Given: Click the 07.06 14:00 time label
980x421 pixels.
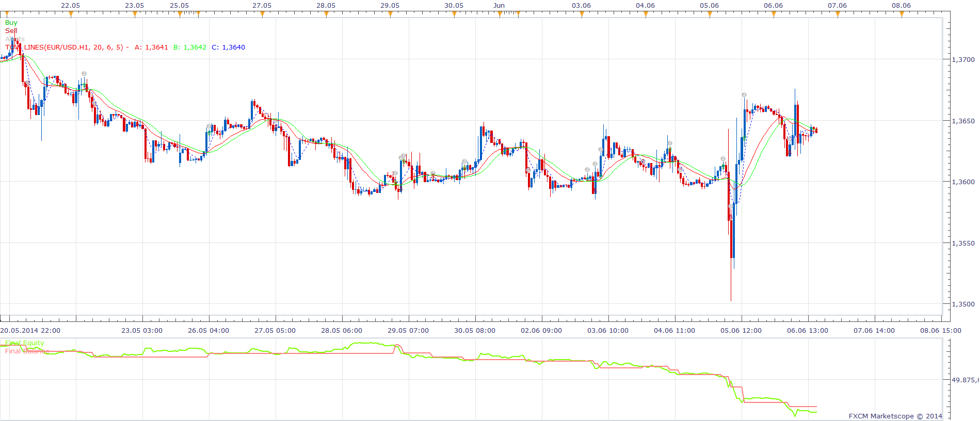Looking at the screenshot, I should pyautogui.click(x=874, y=331).
